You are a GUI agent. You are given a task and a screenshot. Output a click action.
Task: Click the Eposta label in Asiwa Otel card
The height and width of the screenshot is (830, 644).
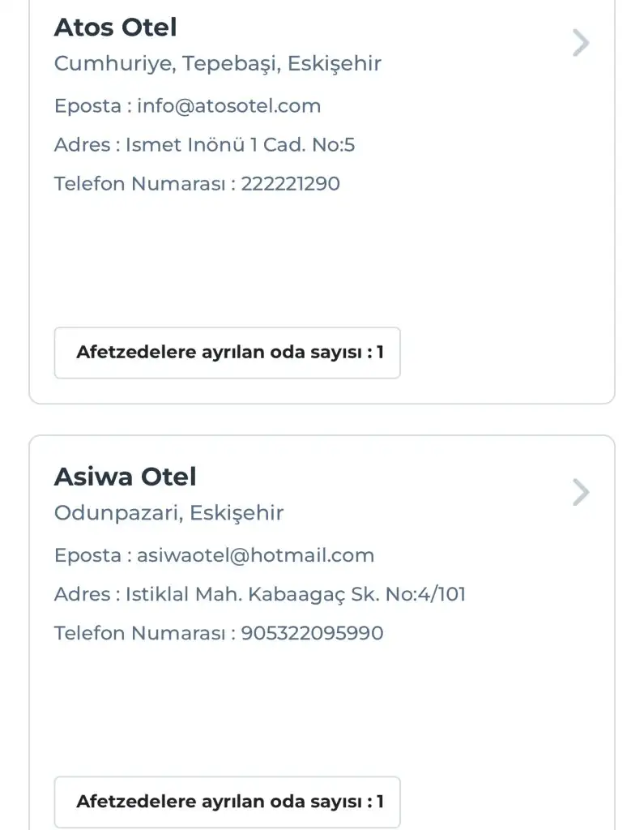(87, 555)
